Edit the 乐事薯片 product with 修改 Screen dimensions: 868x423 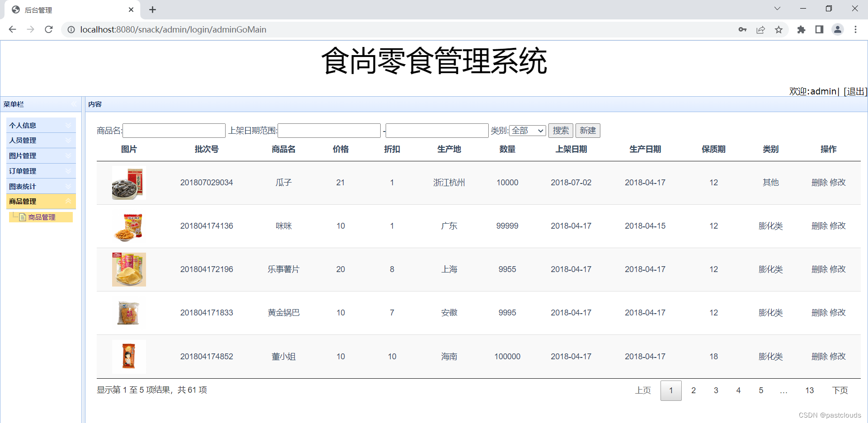tap(838, 269)
